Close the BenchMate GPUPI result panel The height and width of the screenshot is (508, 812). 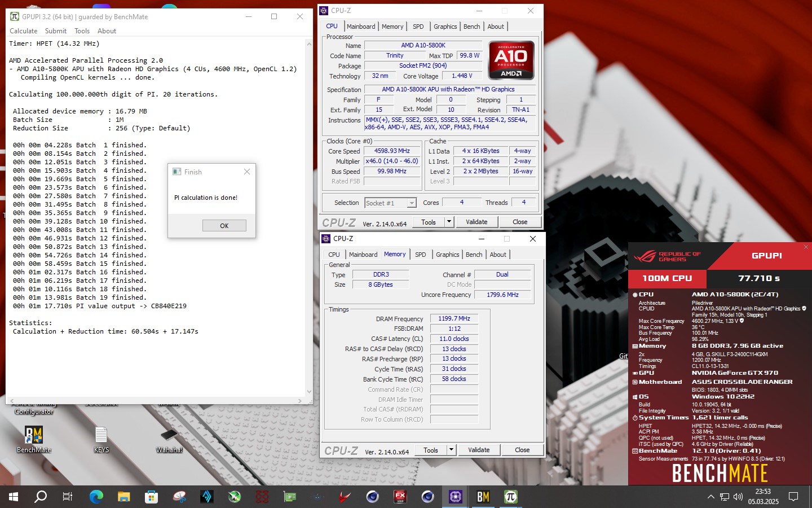[806, 247]
